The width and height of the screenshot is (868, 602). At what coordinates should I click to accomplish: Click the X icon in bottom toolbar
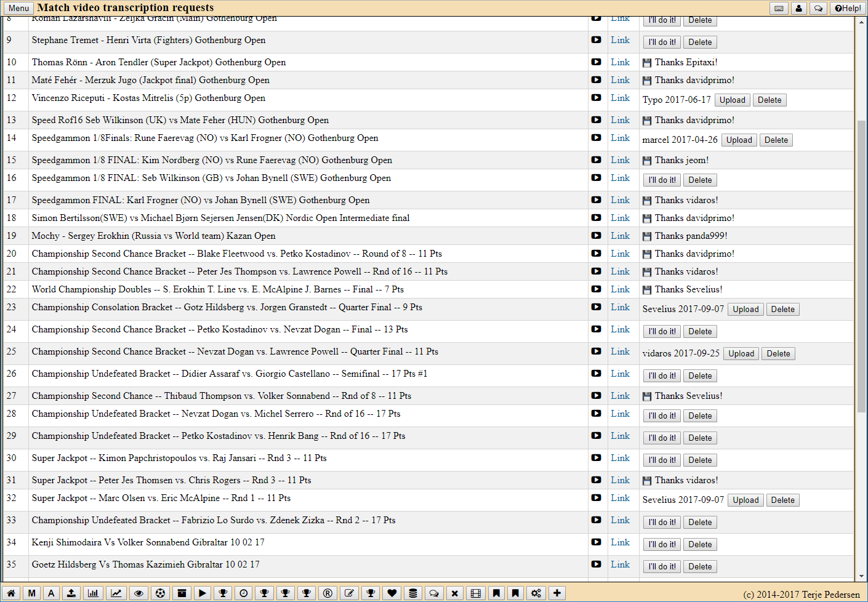454,593
